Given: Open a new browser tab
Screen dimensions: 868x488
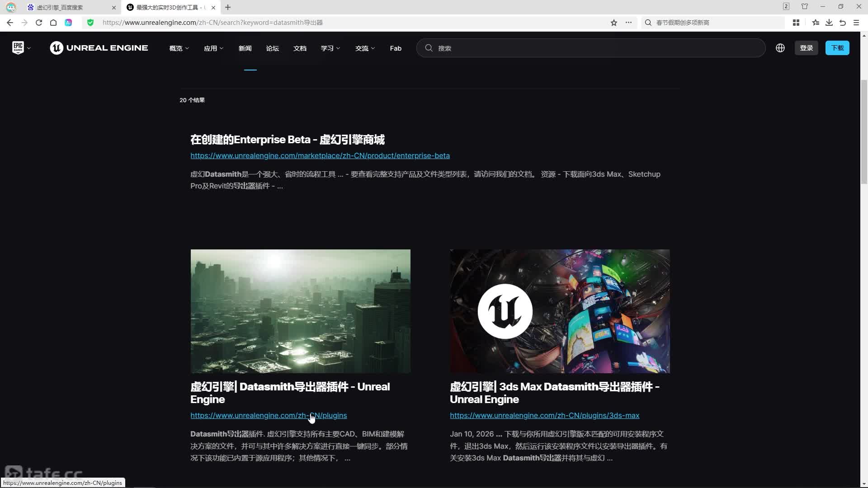Looking at the screenshot, I should (228, 7).
